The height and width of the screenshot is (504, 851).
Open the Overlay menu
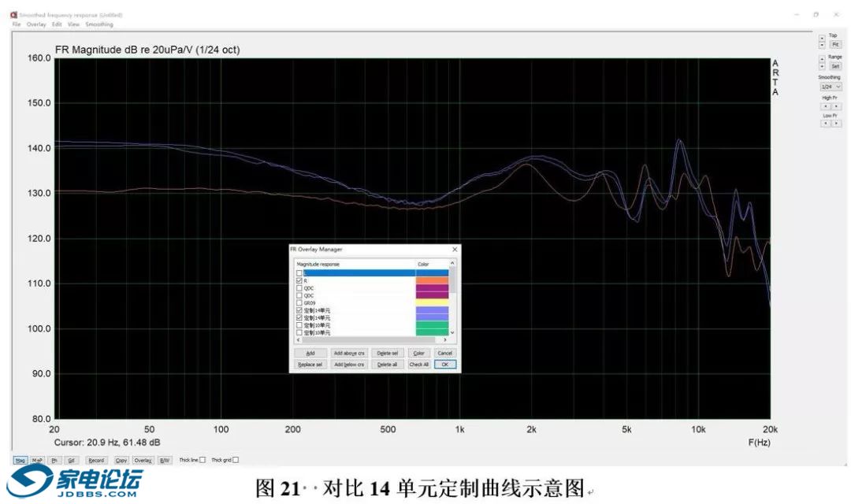point(36,24)
